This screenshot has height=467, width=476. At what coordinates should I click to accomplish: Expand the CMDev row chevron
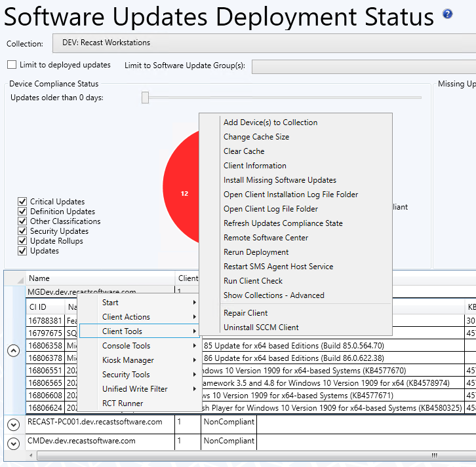click(x=13, y=443)
